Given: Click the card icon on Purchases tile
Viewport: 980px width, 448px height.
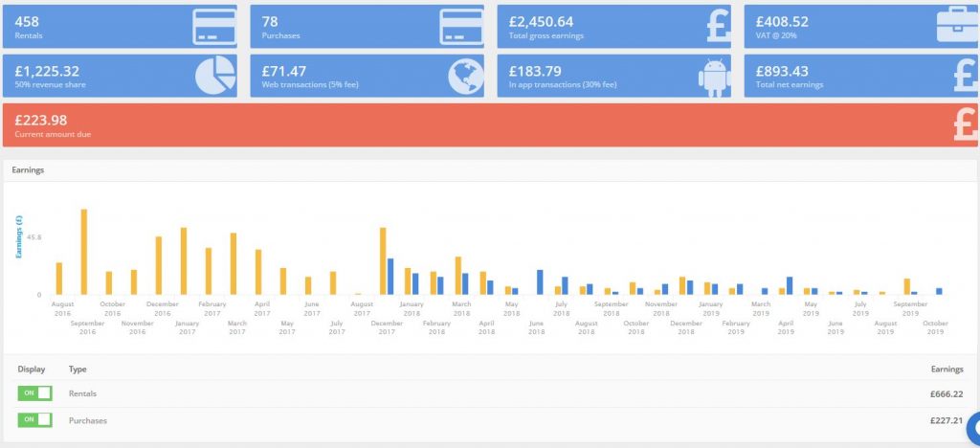Looking at the screenshot, I should [x=461, y=27].
